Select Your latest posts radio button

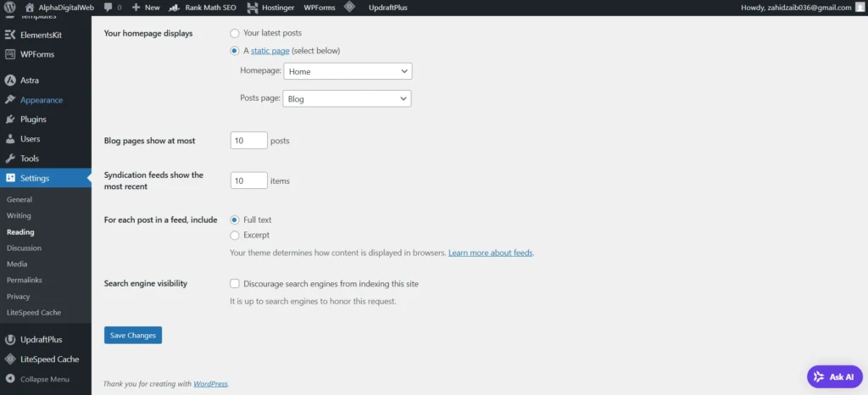[235, 33]
